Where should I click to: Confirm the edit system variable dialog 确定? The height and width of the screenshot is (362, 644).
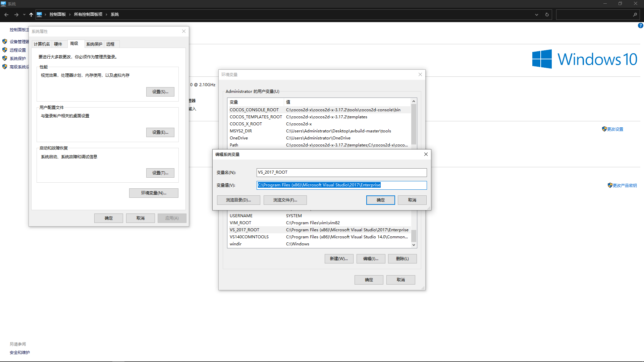pos(380,200)
